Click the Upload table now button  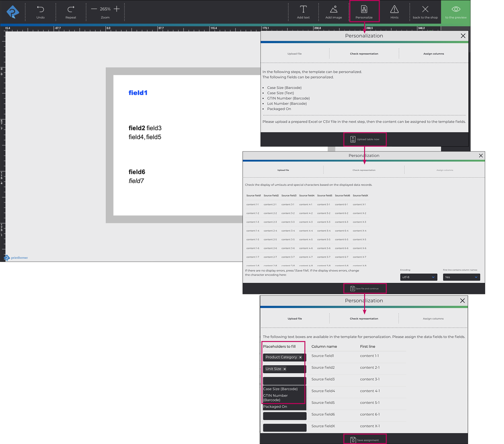pos(365,139)
